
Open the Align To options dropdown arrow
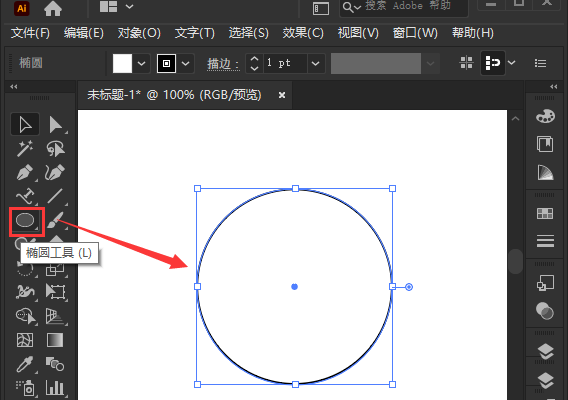coord(511,63)
